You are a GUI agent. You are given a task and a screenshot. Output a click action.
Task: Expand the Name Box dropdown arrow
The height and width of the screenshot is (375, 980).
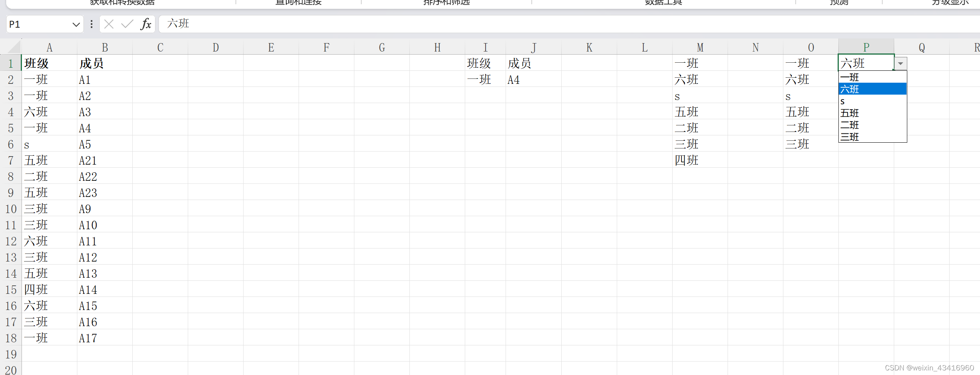(x=76, y=25)
